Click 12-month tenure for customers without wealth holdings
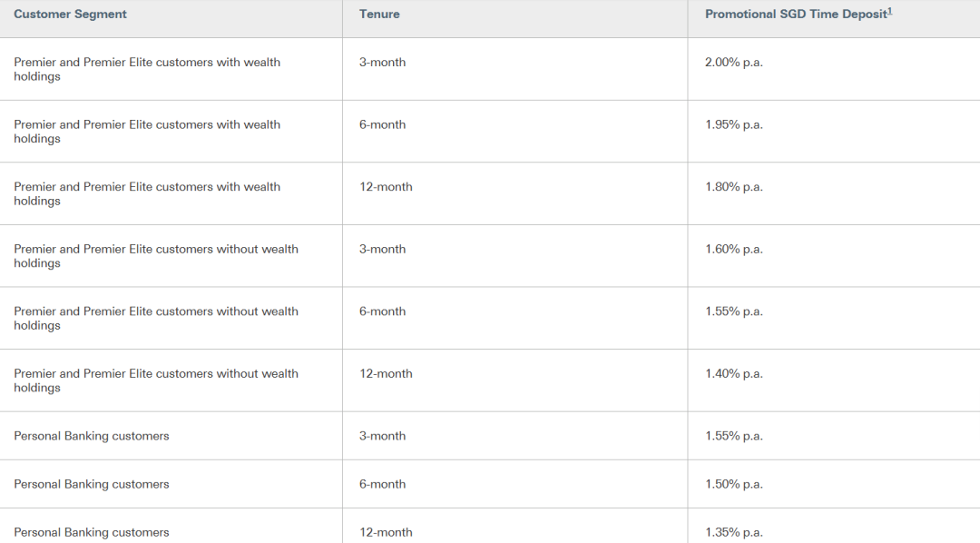Image resolution: width=980 pixels, height=543 pixels. 386,373
